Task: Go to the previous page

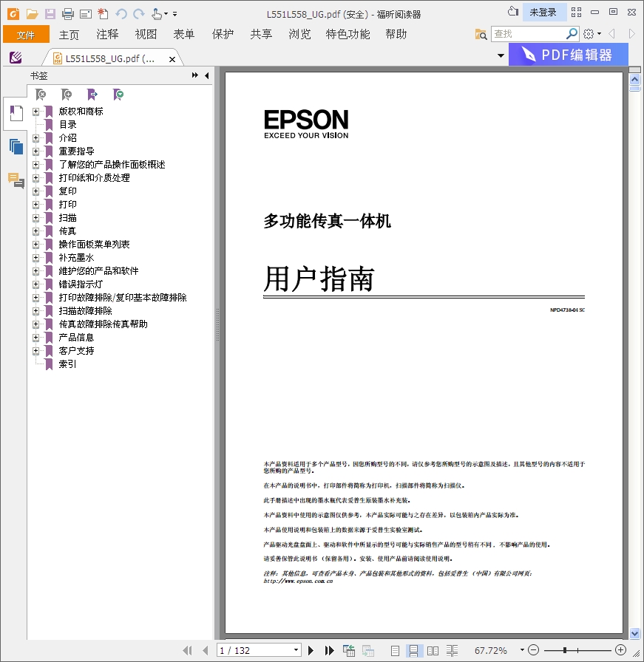Action: click(x=206, y=651)
